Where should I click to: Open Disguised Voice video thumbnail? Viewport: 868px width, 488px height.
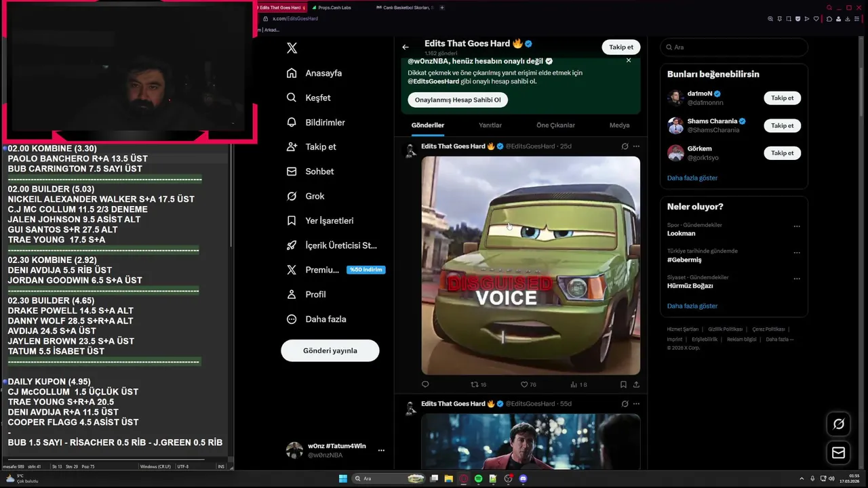point(531,266)
